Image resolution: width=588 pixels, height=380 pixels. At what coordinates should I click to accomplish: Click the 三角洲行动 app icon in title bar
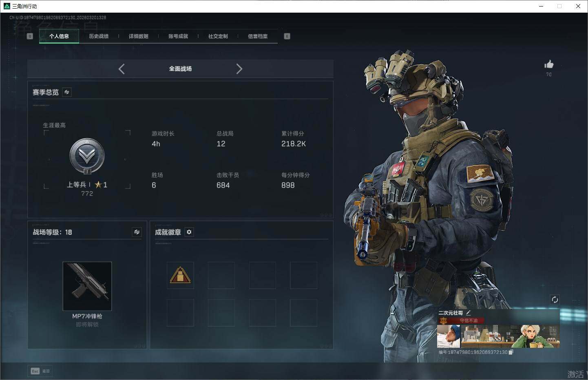tap(7, 6)
